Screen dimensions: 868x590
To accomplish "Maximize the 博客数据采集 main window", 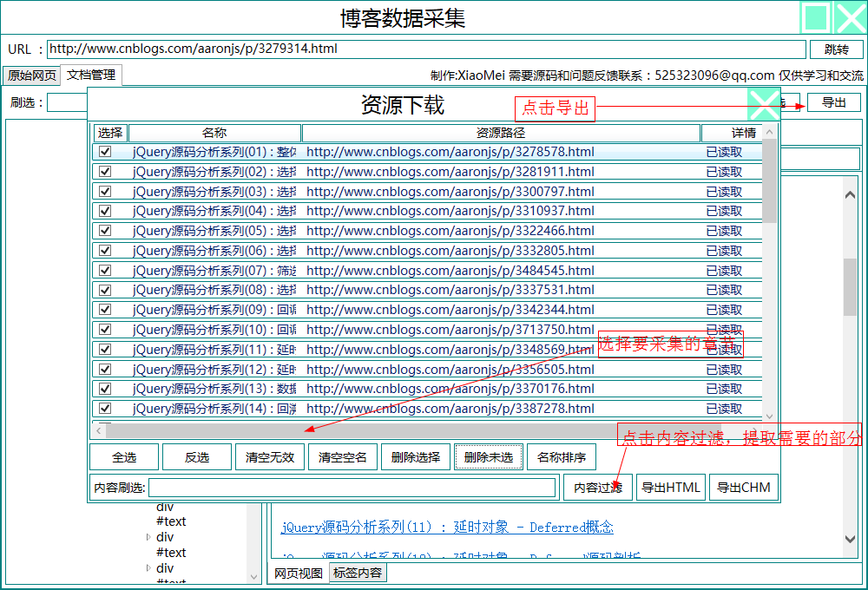I will pos(817,17).
